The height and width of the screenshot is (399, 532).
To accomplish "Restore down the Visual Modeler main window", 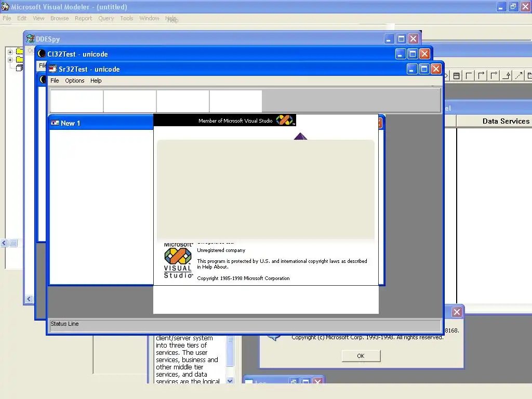I will [513, 6].
